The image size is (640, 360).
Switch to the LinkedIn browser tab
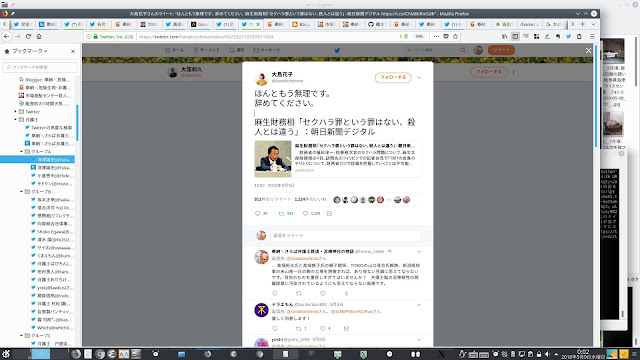pos(48,24)
